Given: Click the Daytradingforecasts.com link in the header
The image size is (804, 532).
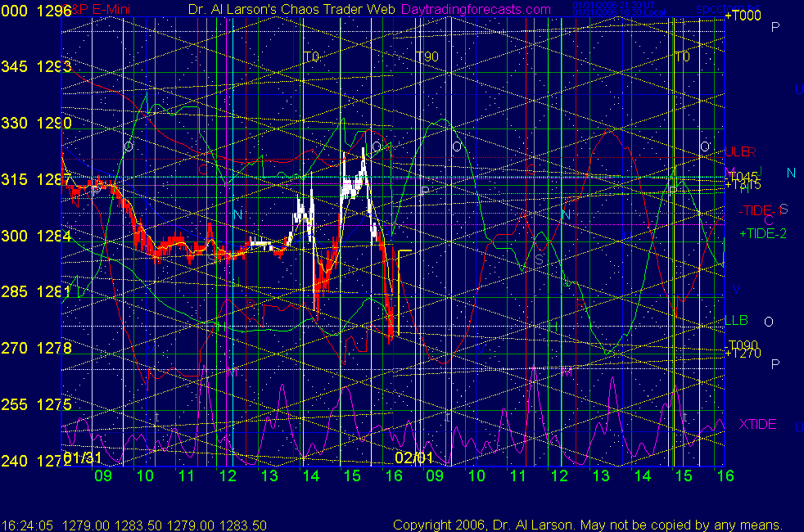Looking at the screenshot, I should coord(476,9).
